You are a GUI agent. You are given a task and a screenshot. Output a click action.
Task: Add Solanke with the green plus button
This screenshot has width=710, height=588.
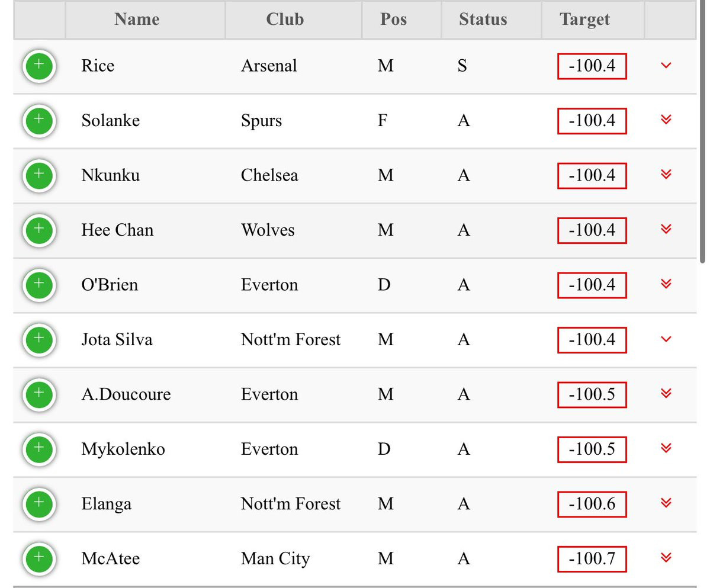coord(39,121)
